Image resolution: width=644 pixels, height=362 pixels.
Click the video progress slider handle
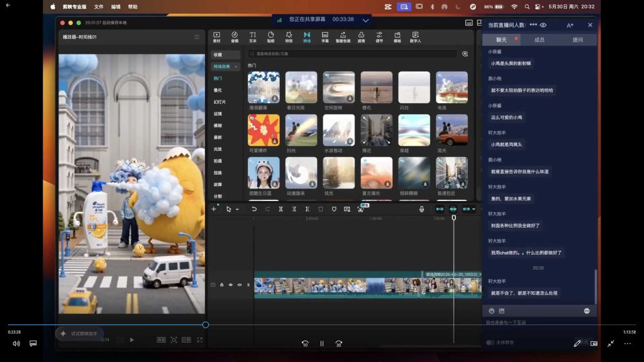coord(206,325)
